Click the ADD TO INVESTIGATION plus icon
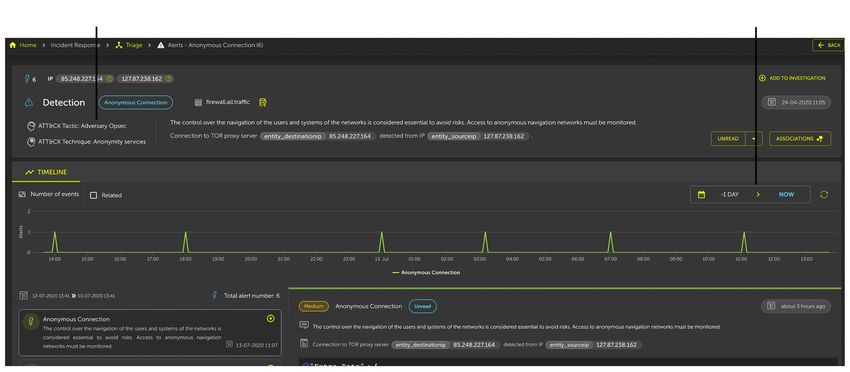Viewport: 850px width, 372px height. coord(762,78)
